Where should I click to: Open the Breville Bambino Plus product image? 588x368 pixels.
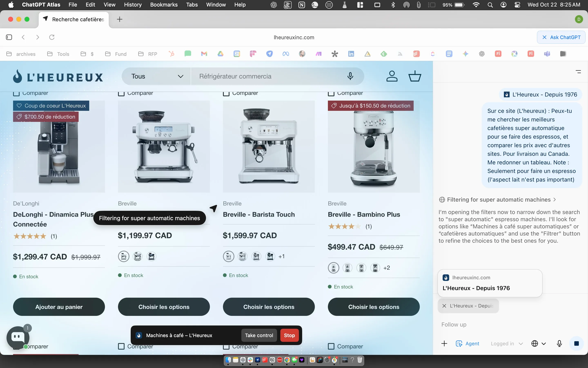click(374, 147)
